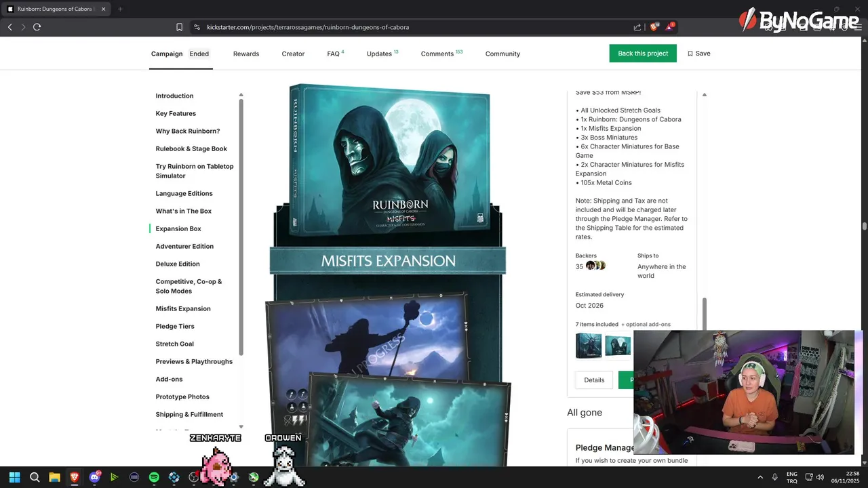This screenshot has width=868, height=488.
Task: Open the Windows Start menu
Action: (15, 477)
